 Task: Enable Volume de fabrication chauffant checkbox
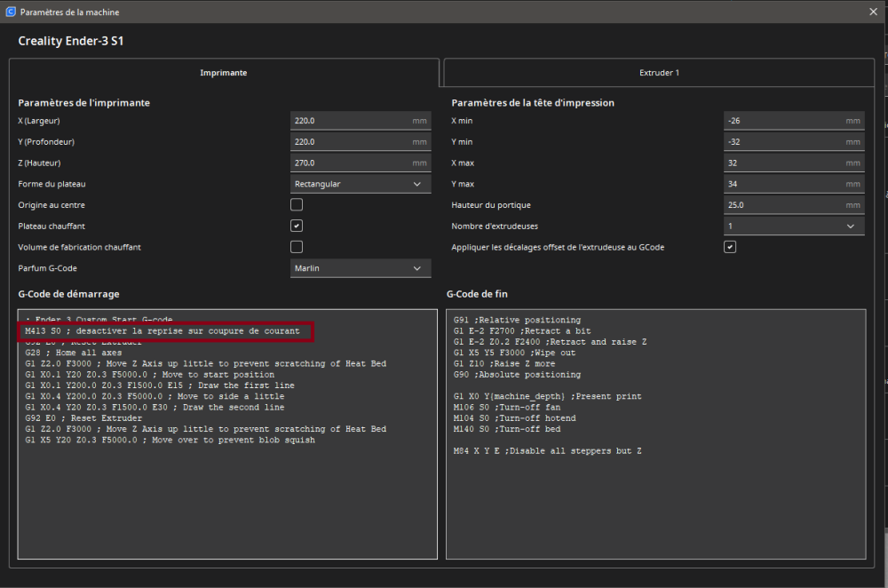click(x=297, y=247)
